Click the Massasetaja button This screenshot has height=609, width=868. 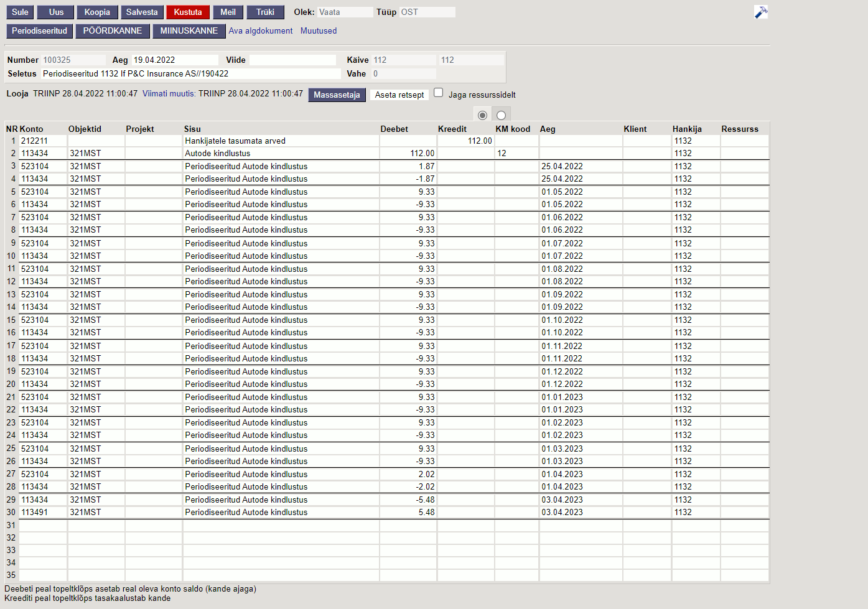[x=337, y=95]
